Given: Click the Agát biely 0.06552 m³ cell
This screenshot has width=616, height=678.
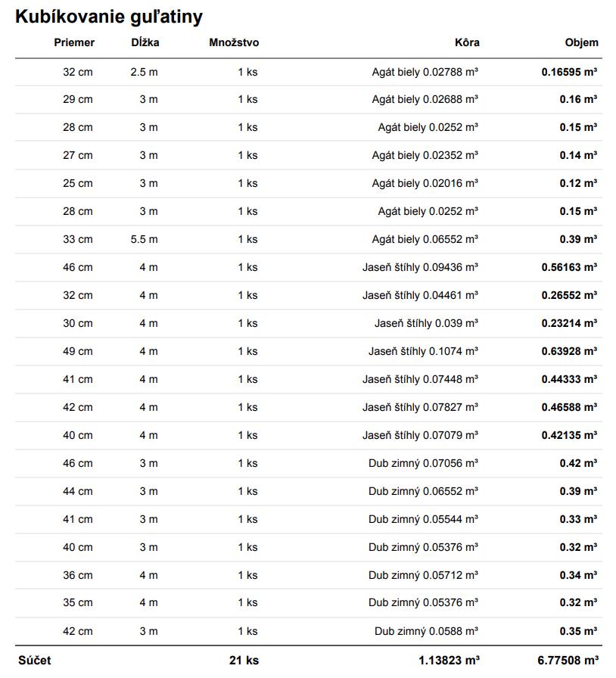Looking at the screenshot, I should click(425, 239).
